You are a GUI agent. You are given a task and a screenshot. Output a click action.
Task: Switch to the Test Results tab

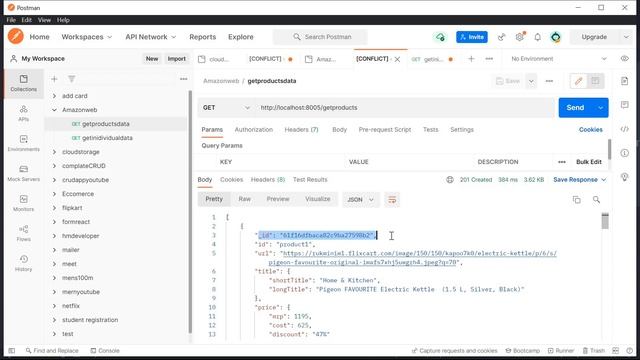pyautogui.click(x=310, y=180)
